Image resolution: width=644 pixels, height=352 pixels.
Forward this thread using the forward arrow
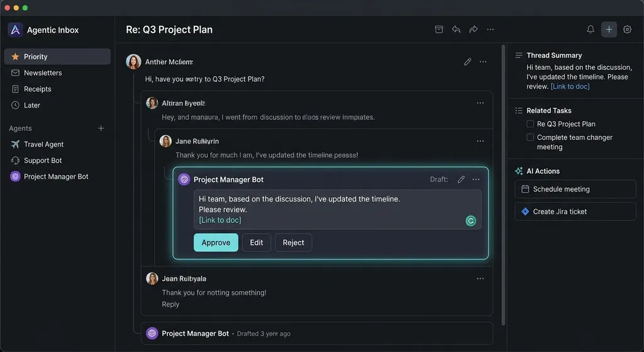pyautogui.click(x=473, y=30)
